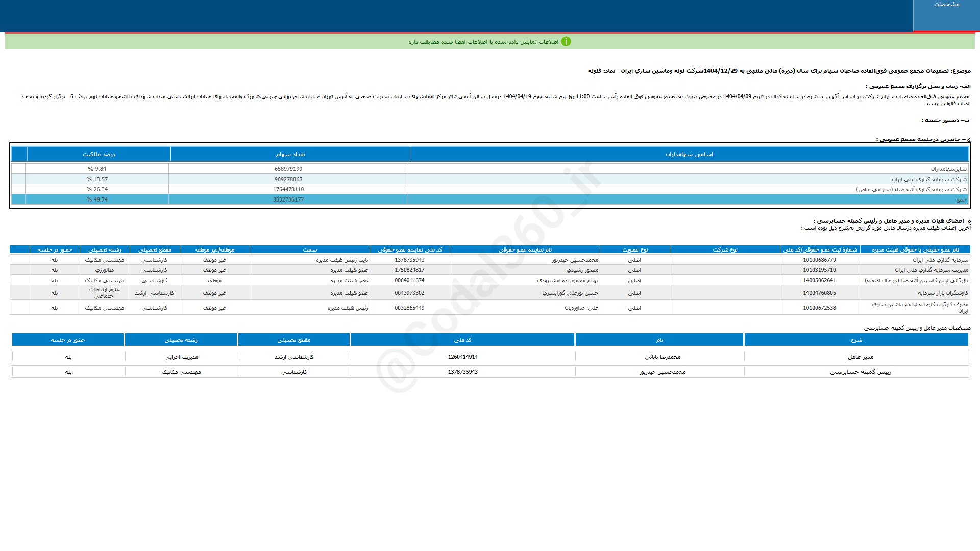Select total share count 3332736177

(288, 199)
